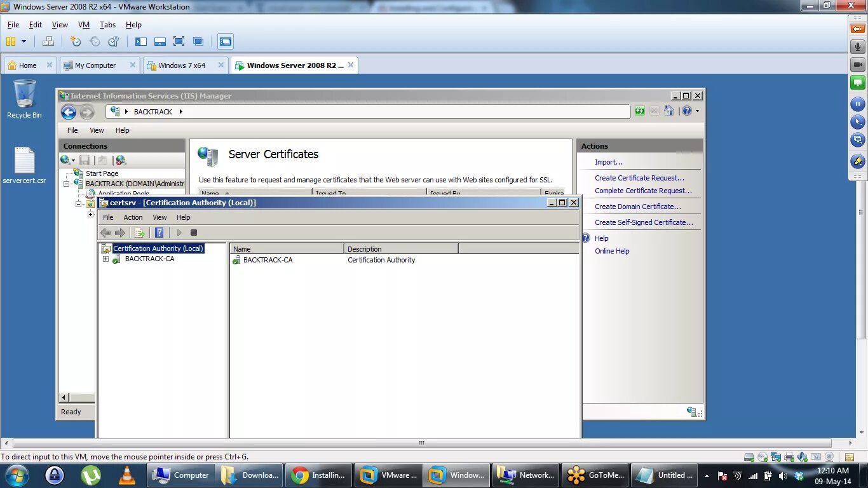Click the Connections delete connection icon
Screen dimensions: 868x488
pyautogui.click(x=121, y=160)
